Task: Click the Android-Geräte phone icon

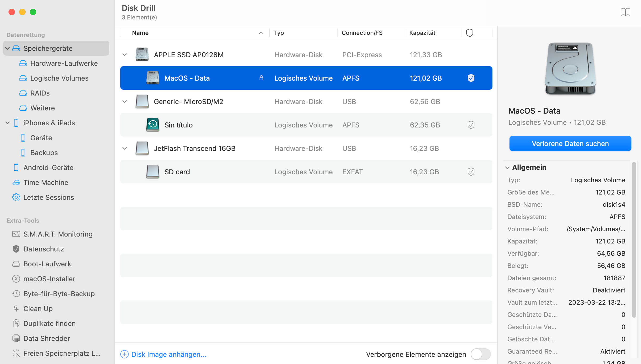Action: (x=16, y=168)
